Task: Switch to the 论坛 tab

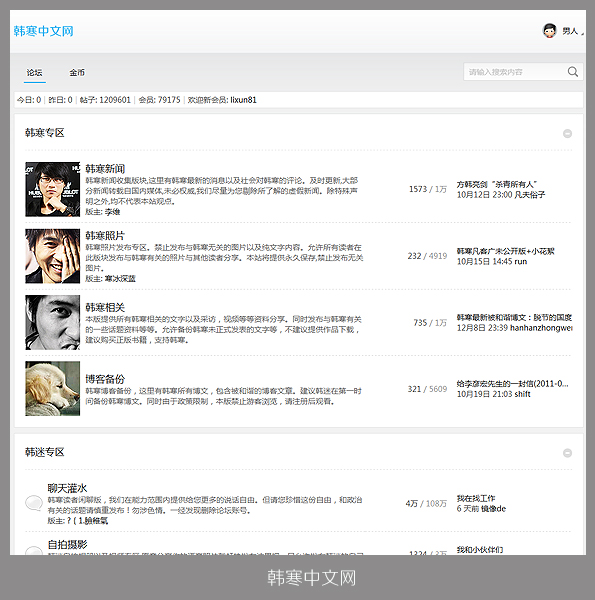Action: click(34, 72)
